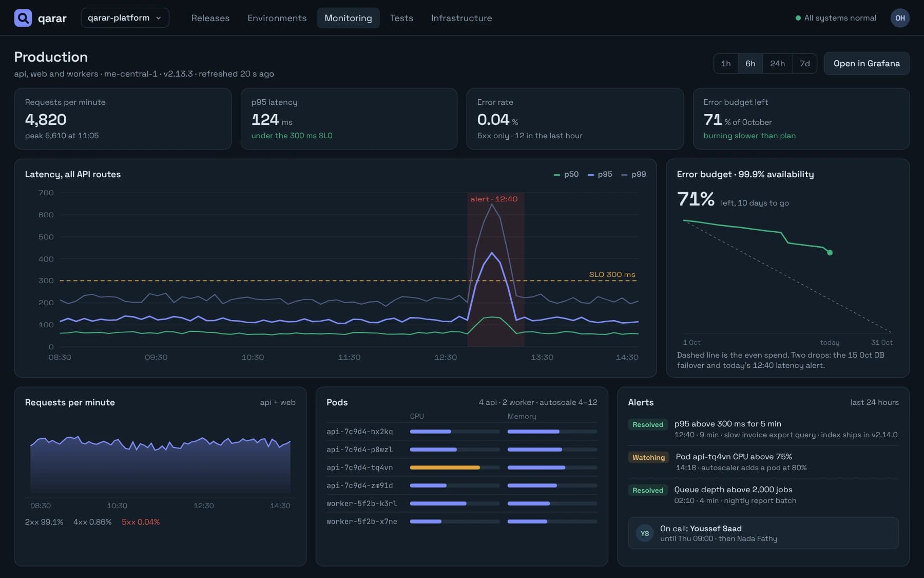Choose the 7d time range
Image resolution: width=924 pixels, height=578 pixels.
805,64
